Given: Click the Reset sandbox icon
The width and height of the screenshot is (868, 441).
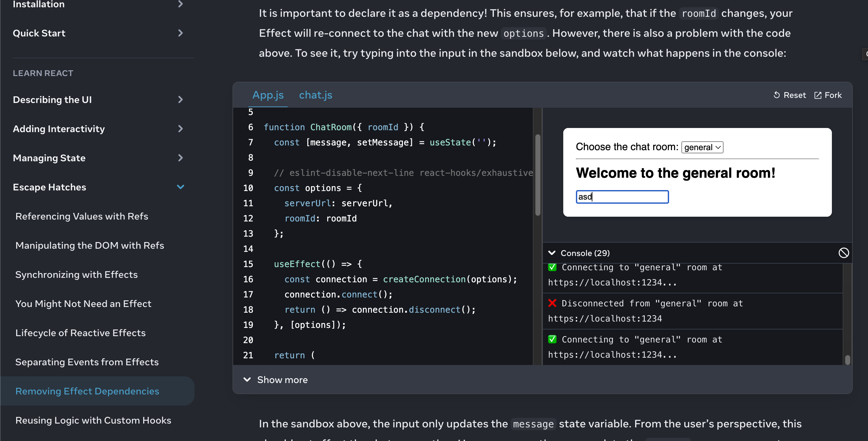Looking at the screenshot, I should tap(777, 95).
